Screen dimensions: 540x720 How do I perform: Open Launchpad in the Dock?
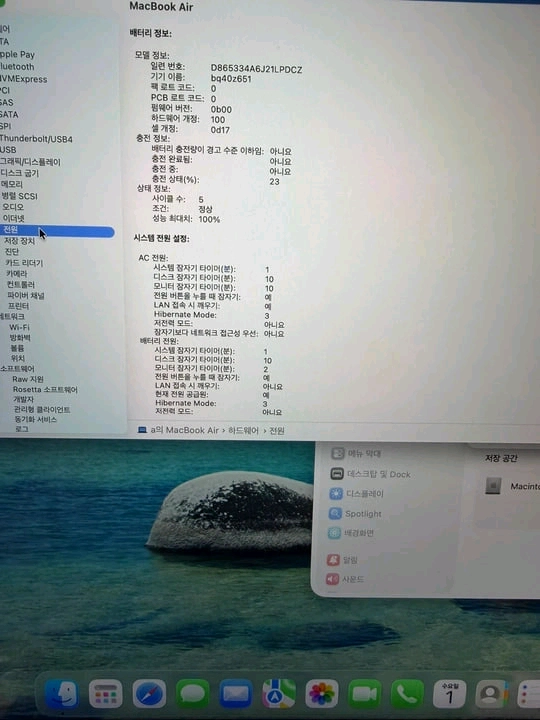[x=106, y=694]
